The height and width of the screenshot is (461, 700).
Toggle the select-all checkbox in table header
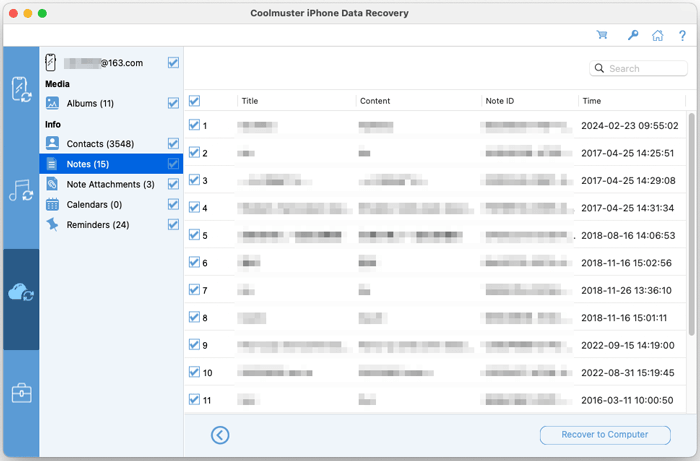coord(195,101)
